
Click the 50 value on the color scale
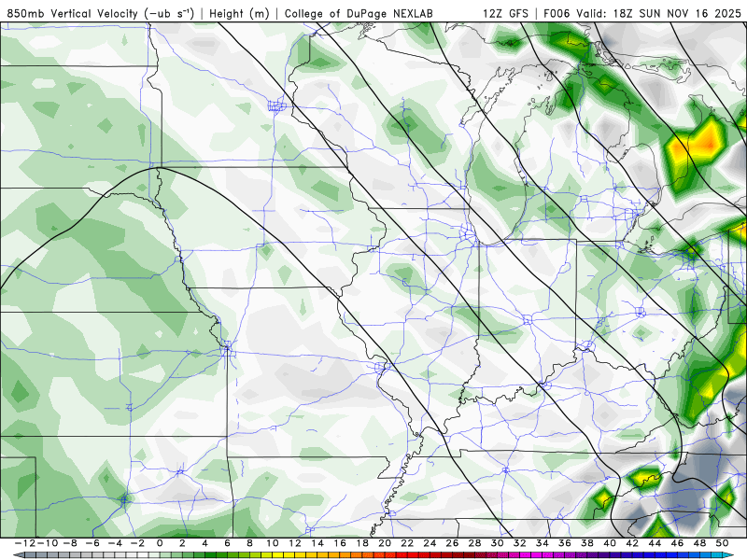[723, 543]
